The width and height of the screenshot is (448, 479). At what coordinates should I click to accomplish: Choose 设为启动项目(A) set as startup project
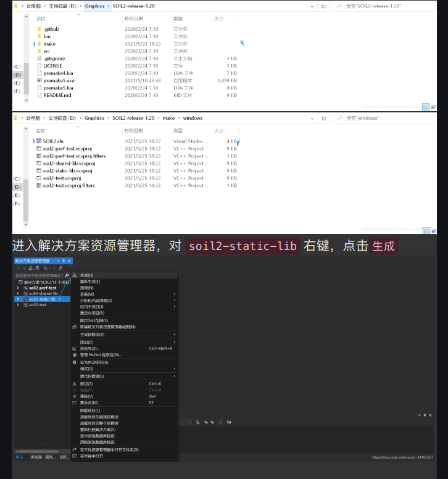coord(124,362)
